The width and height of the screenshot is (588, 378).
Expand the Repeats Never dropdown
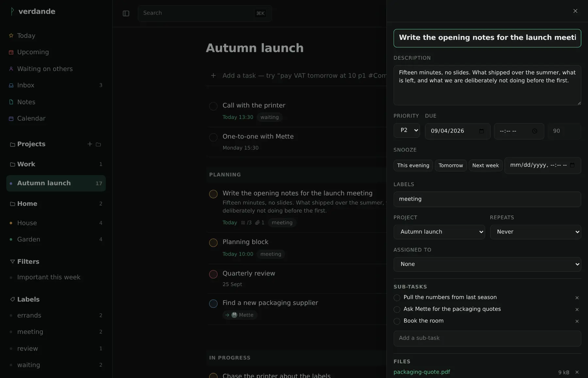coord(535,232)
